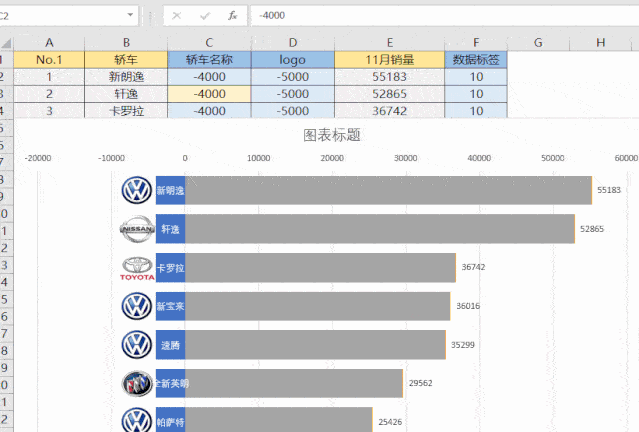
Task: Select the gray bar labeled 55183
Action: click(388, 190)
